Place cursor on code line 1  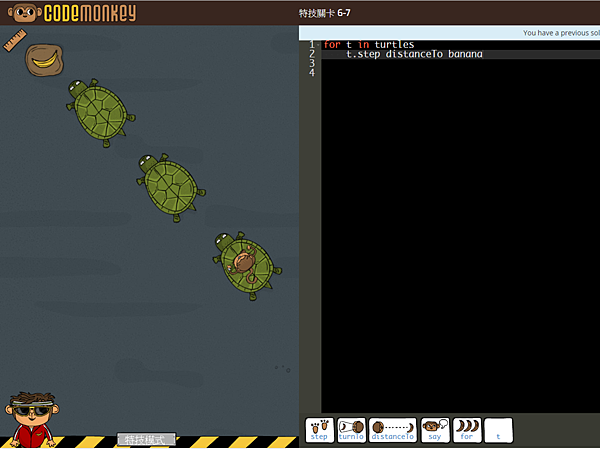[461, 44]
